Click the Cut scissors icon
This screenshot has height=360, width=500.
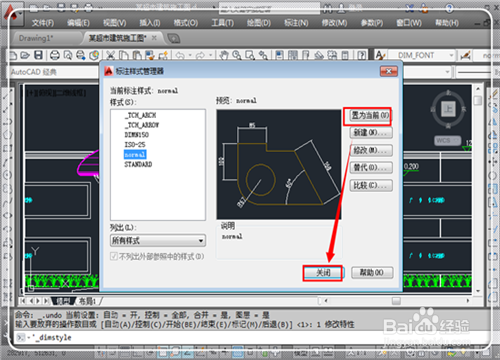[110, 55]
